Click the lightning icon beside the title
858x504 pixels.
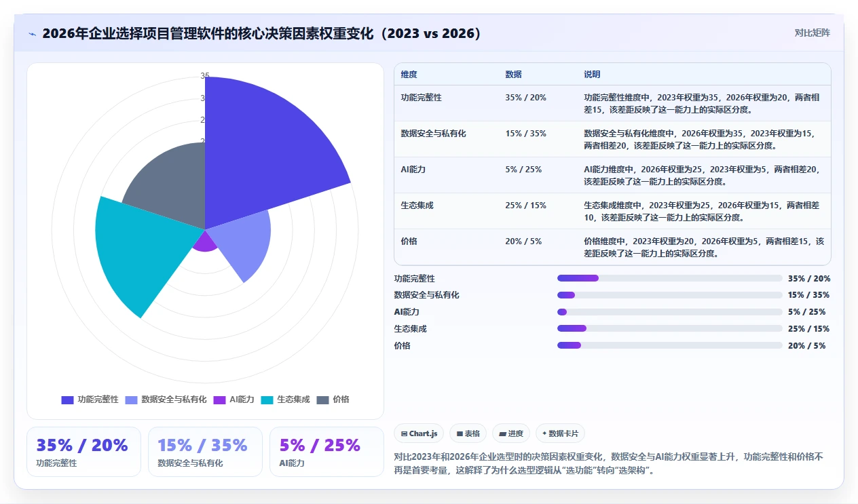(x=33, y=33)
